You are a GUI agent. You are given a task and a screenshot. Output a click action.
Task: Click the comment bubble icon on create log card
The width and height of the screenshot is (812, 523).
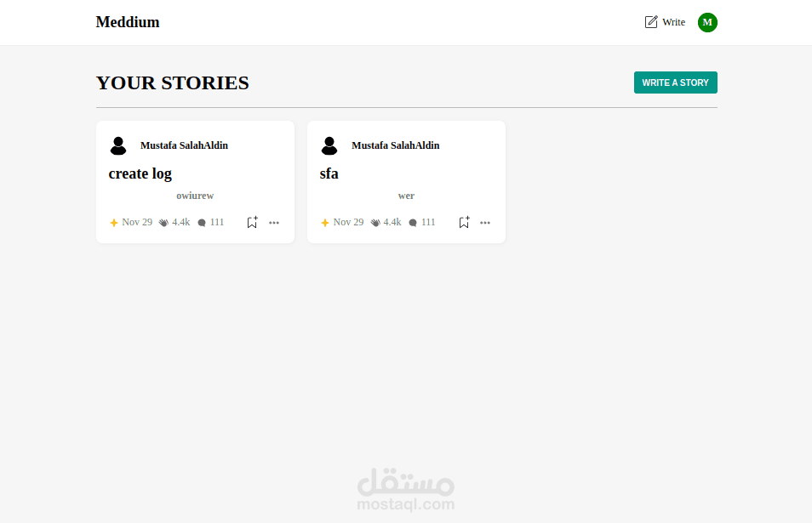click(x=202, y=223)
